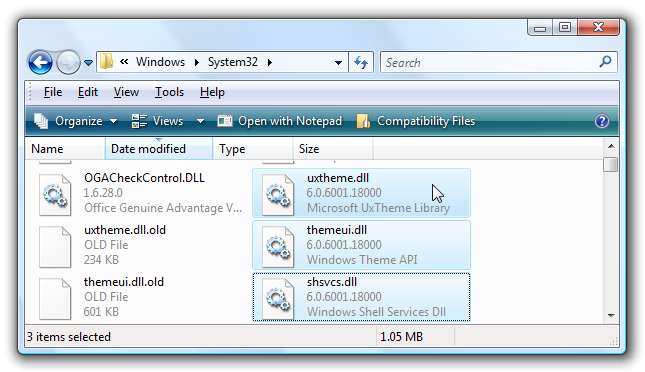Click the themeui.dll.old blank file icon

pyautogui.click(x=55, y=299)
